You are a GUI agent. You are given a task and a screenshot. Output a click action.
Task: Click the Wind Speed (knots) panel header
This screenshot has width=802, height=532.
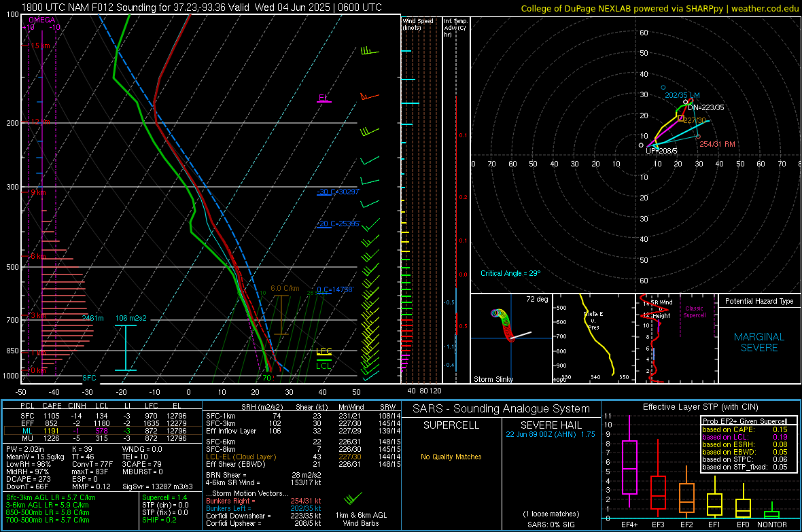point(418,24)
